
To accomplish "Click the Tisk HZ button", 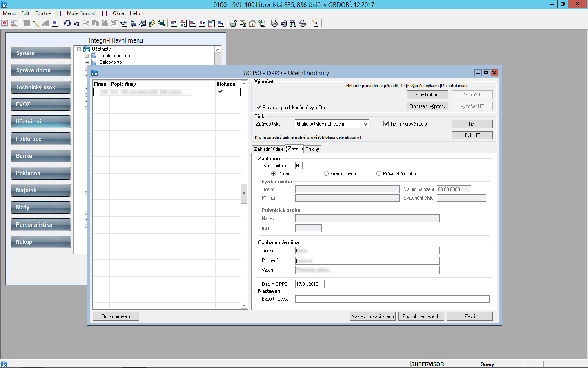I will tap(472, 135).
